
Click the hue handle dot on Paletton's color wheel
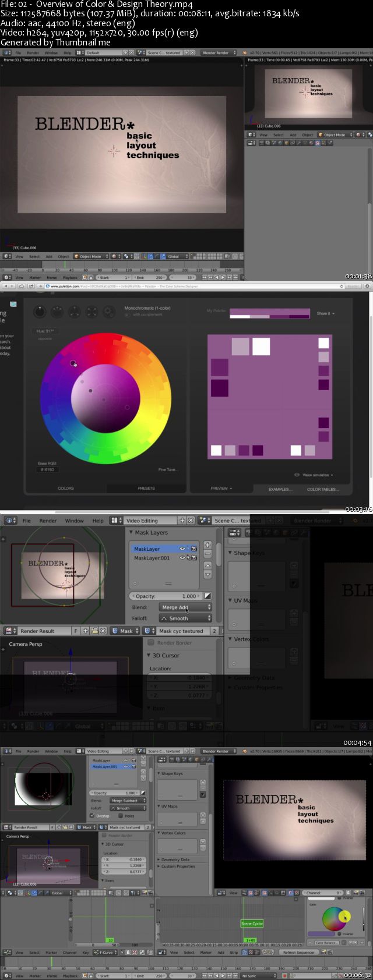73,363
